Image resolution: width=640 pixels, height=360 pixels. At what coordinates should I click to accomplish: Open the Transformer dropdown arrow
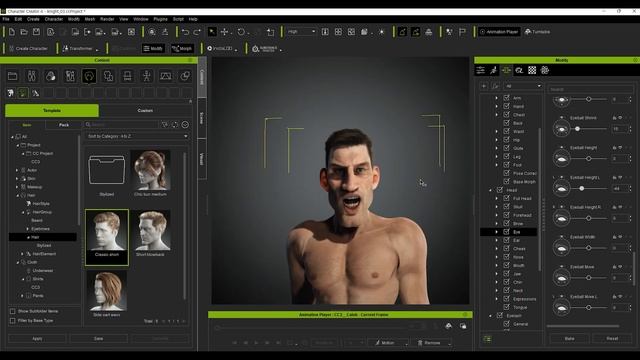(97, 49)
